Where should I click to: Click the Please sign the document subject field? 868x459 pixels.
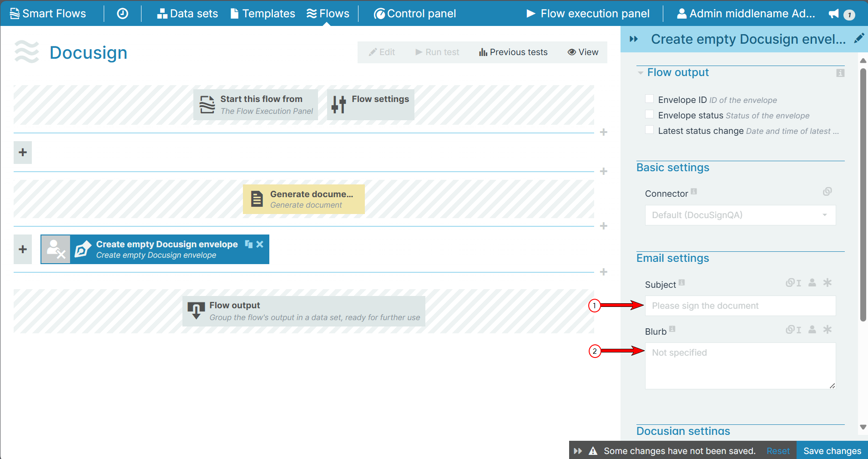coord(740,306)
